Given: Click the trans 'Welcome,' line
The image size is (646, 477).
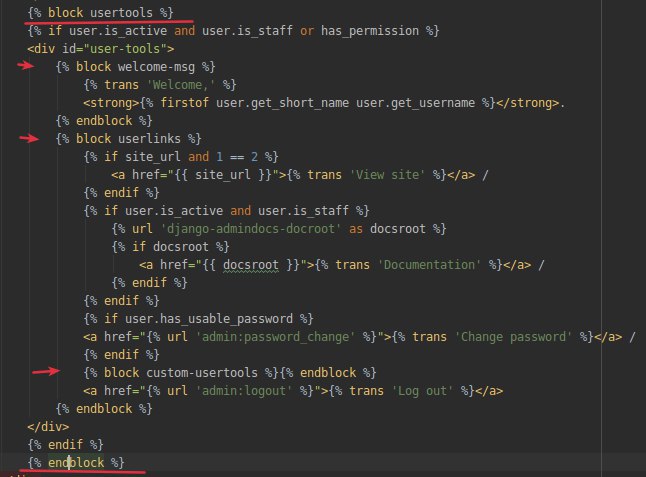Looking at the screenshot, I should tap(160, 85).
